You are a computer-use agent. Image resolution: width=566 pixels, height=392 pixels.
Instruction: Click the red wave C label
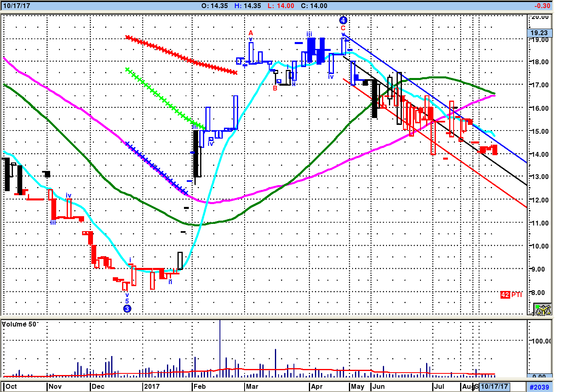coord(343,28)
